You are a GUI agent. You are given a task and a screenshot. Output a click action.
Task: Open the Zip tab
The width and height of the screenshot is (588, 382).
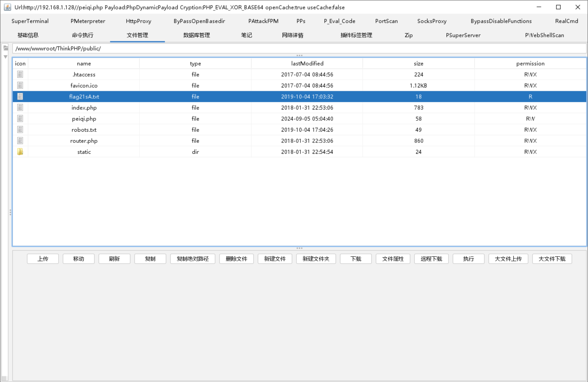tap(409, 35)
